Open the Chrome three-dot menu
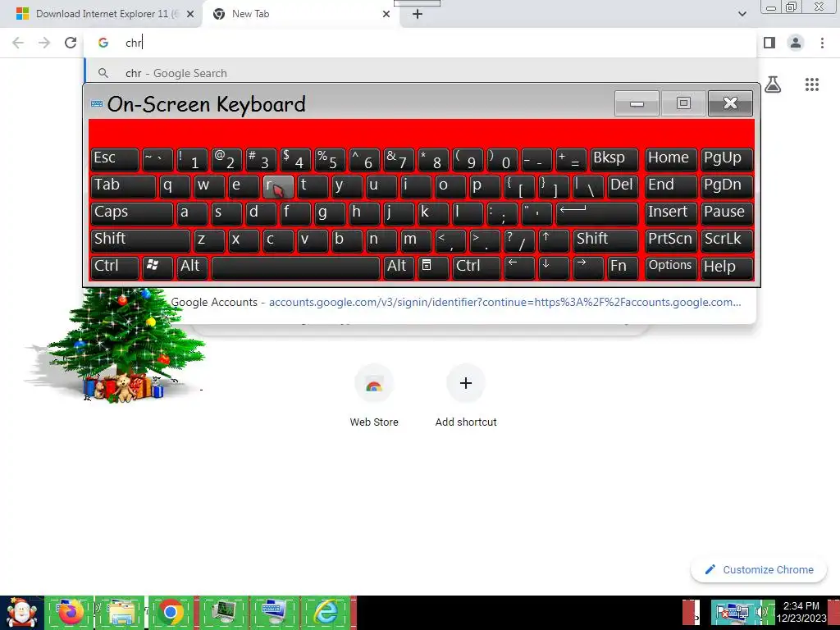This screenshot has height=630, width=840. pyautogui.click(x=822, y=43)
